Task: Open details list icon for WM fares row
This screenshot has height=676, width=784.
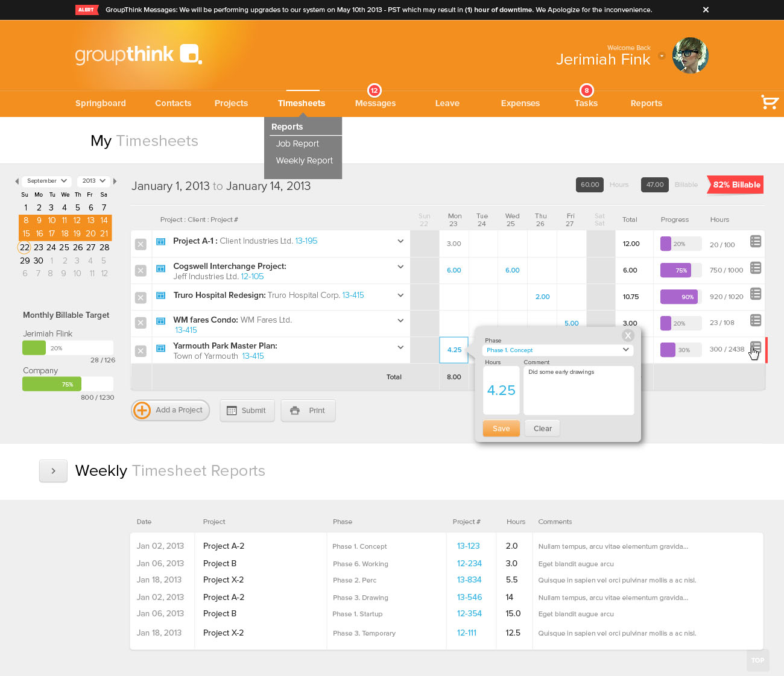Action: [756, 320]
